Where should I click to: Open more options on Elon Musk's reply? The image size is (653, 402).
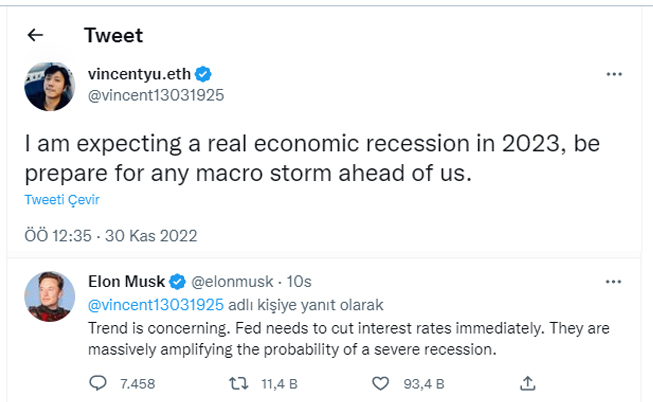coord(617,282)
